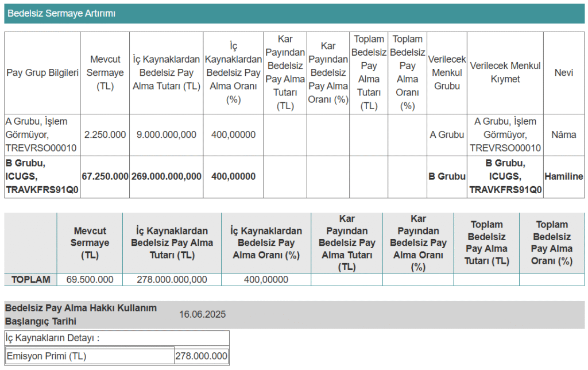Select the "400,00000" ratio in the A Grubu row
Screen dimensions: 588x370
point(233,134)
